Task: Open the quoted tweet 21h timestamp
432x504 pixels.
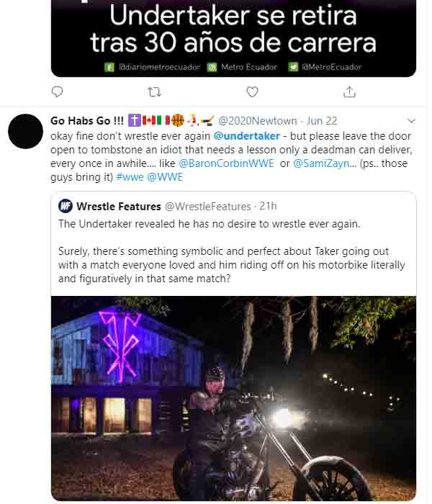Action: pos(268,206)
